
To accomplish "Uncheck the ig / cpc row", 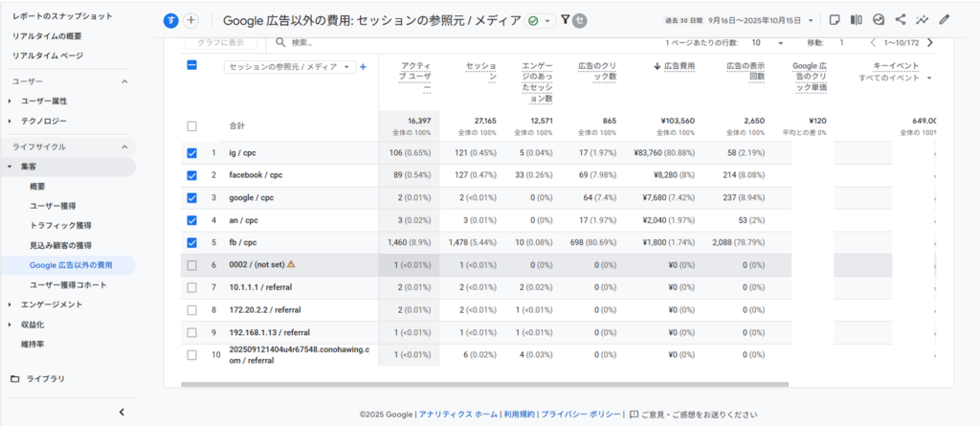I will [x=192, y=152].
